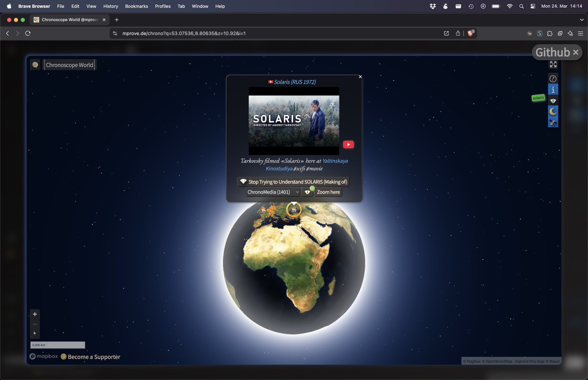Open page in external window icon

tap(446, 33)
